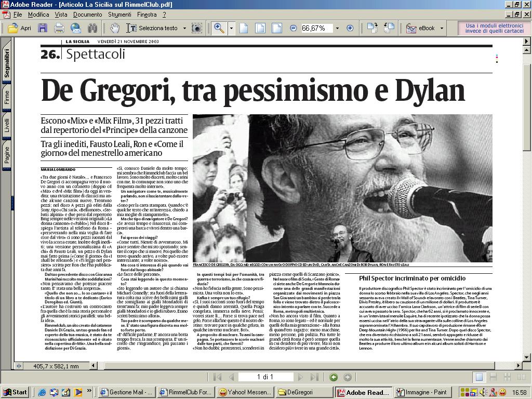Click the Windows Start button
532x399 pixels.
click(15, 392)
